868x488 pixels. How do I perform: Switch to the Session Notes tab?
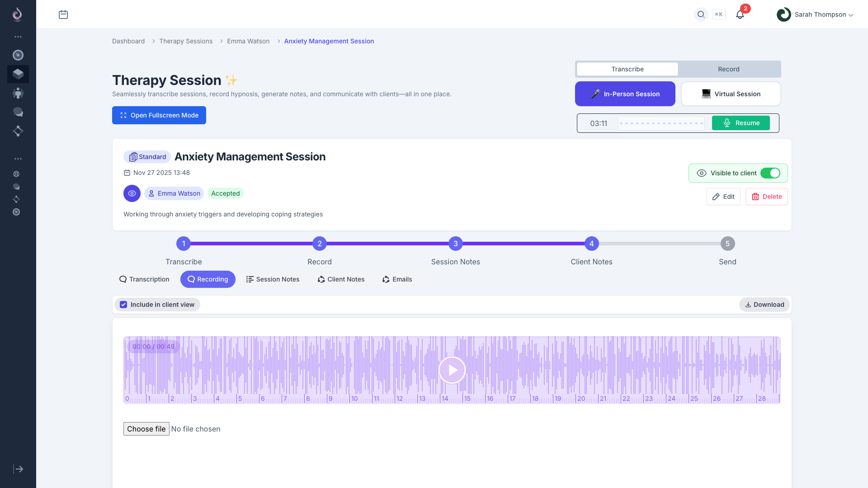point(272,279)
